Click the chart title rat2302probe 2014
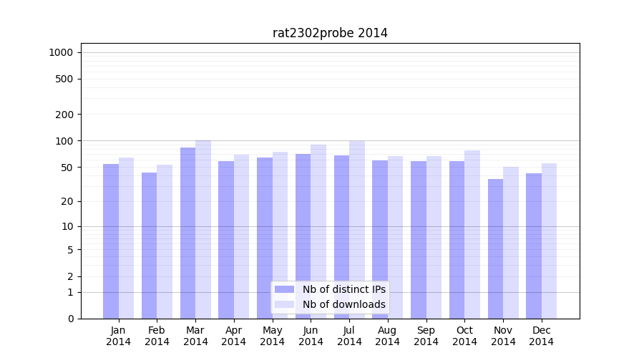The image size is (644, 358). point(330,33)
